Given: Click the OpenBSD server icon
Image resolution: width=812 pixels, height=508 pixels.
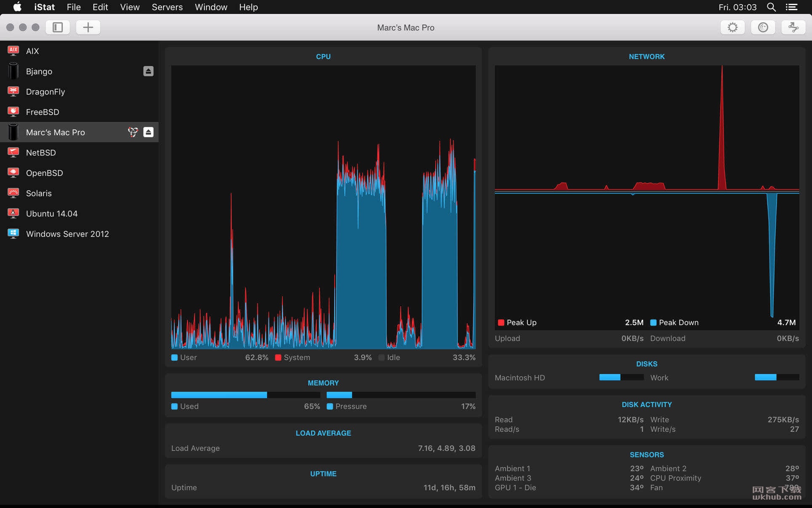Looking at the screenshot, I should (x=13, y=173).
